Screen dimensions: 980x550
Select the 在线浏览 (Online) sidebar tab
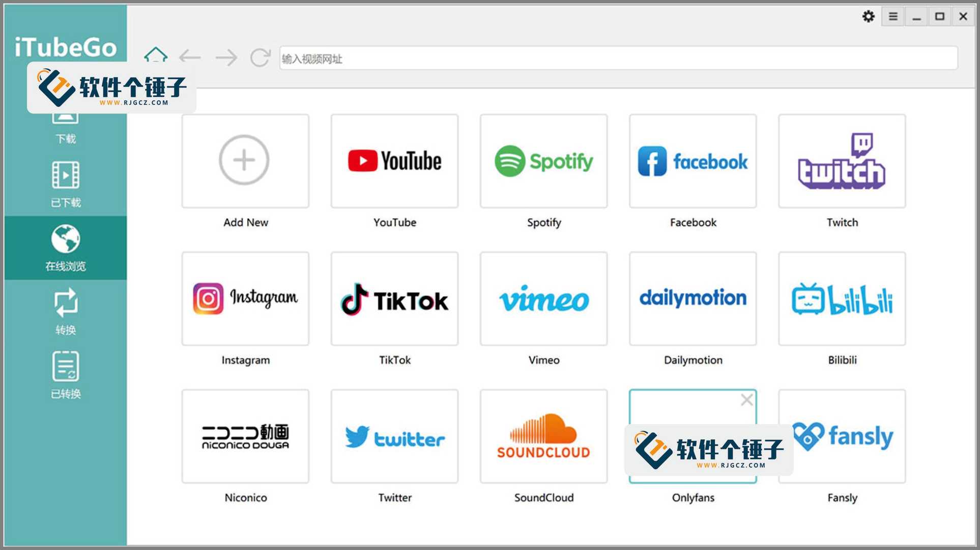pyautogui.click(x=66, y=248)
